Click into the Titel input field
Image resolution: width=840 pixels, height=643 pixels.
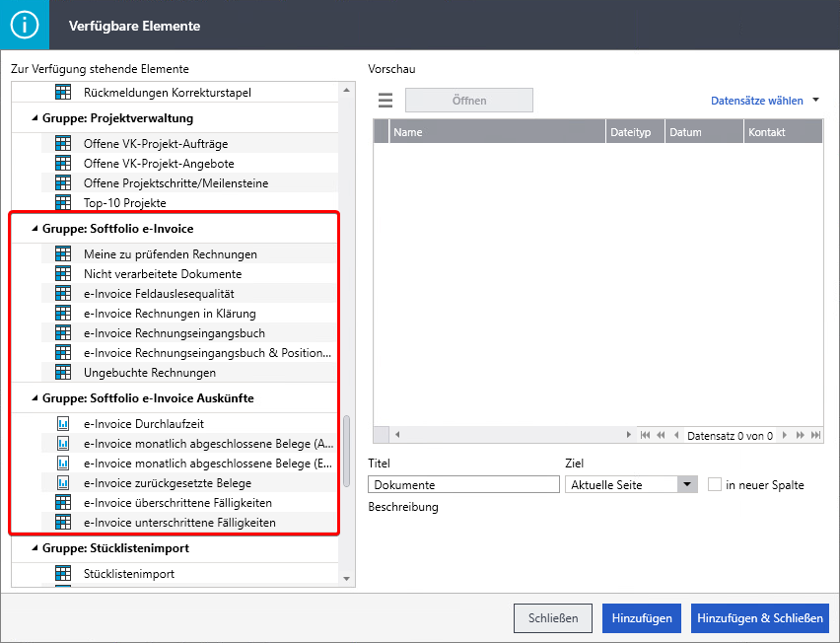pos(463,484)
